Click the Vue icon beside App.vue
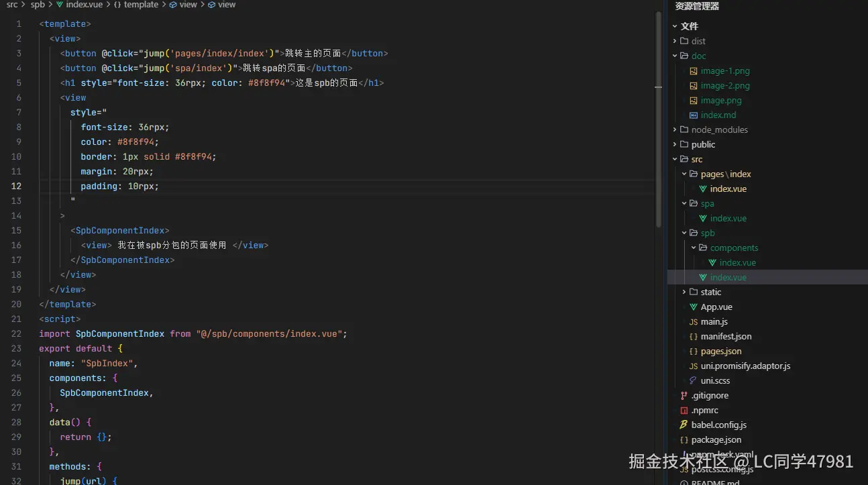 click(694, 307)
